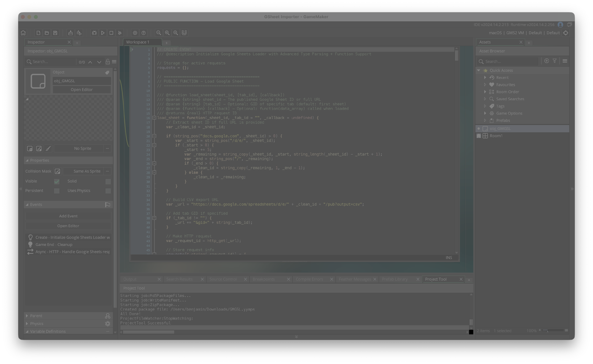Enable the Persistent checkbox
This screenshot has width=593, height=364.
57,191
